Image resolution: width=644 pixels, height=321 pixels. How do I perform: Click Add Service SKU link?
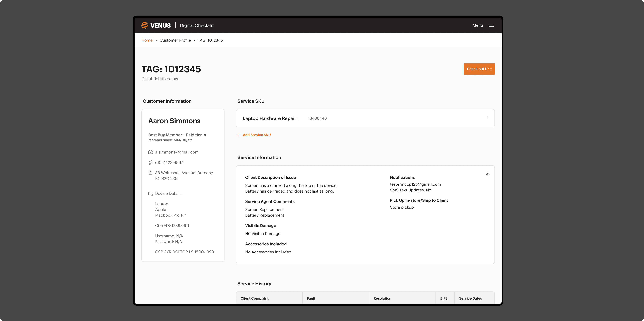click(x=257, y=135)
